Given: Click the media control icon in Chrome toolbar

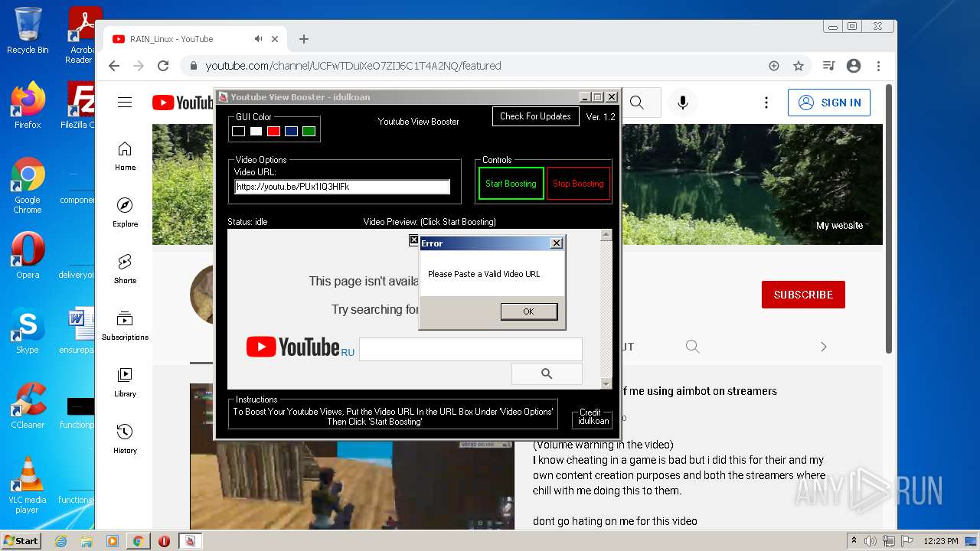Looking at the screenshot, I should [x=828, y=66].
